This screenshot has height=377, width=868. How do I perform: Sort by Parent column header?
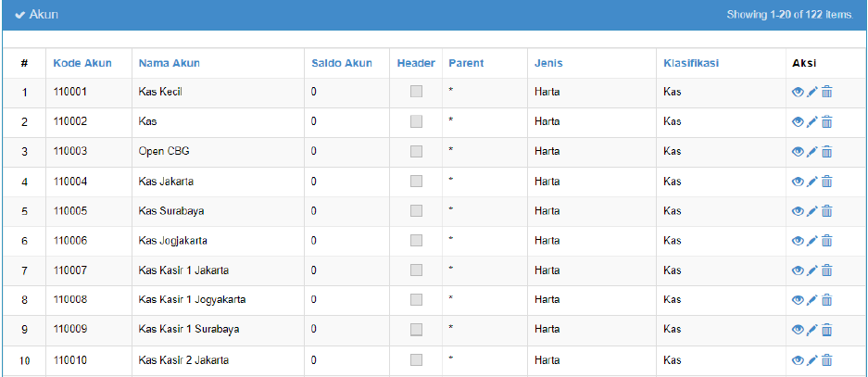(x=466, y=63)
